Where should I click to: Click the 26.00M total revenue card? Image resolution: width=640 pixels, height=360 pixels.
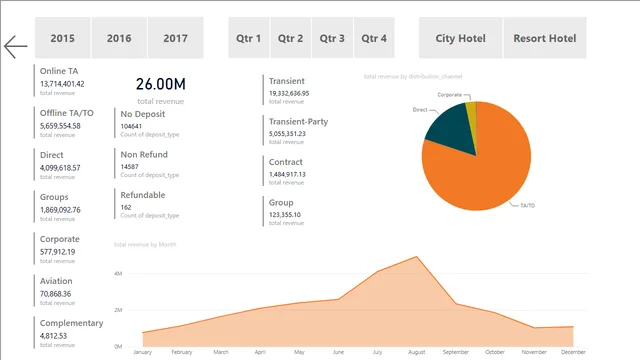point(160,90)
